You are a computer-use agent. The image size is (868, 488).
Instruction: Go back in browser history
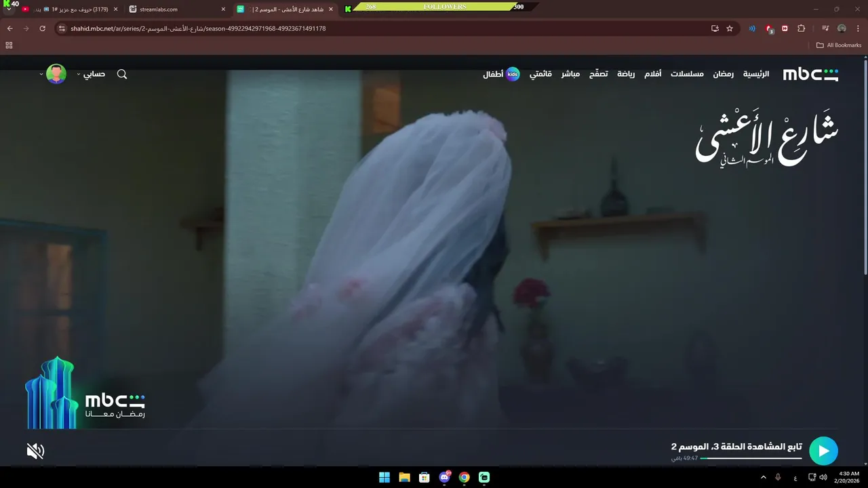point(10,28)
